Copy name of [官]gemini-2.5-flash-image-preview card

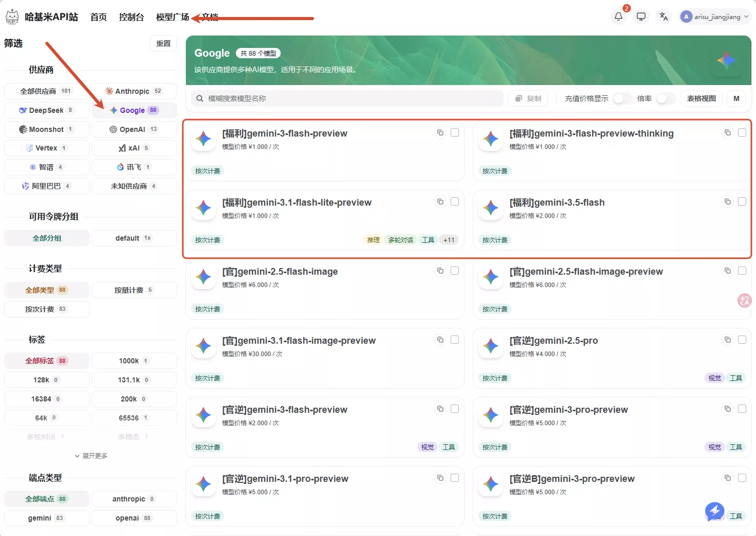[x=728, y=271]
